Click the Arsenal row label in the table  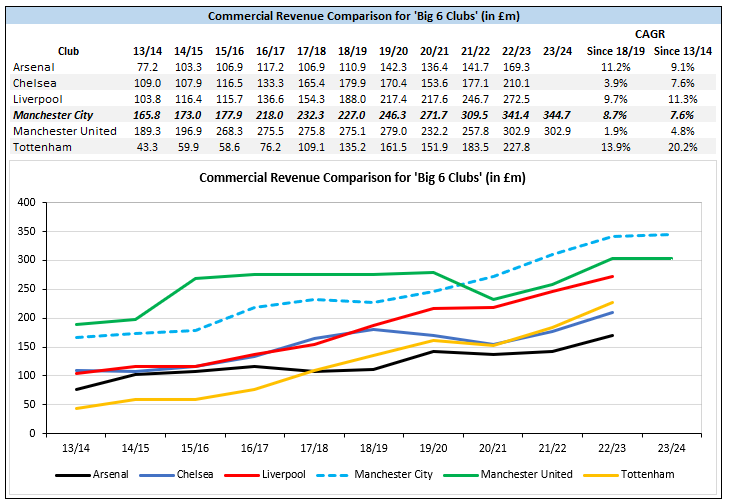pyautogui.click(x=34, y=67)
